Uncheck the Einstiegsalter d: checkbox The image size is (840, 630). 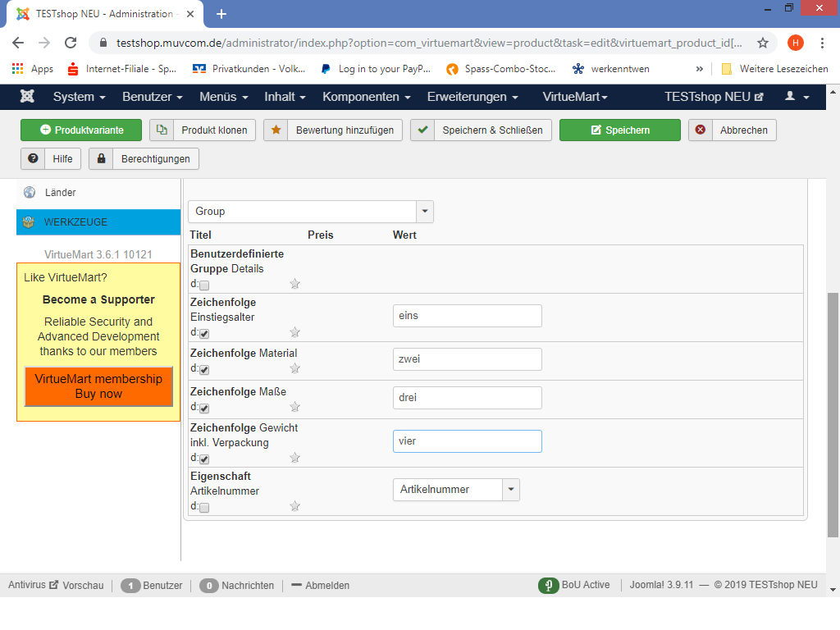(x=204, y=334)
